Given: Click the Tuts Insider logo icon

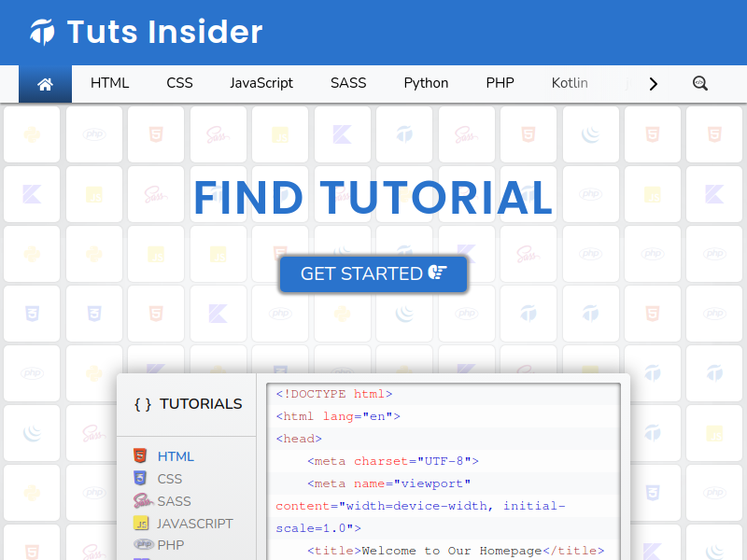Looking at the screenshot, I should pos(43,33).
